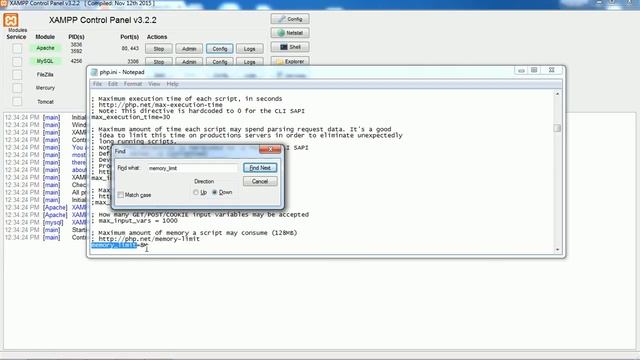This screenshot has width=640, height=360.
Task: Click the Tomcat module label
Action: (45, 102)
